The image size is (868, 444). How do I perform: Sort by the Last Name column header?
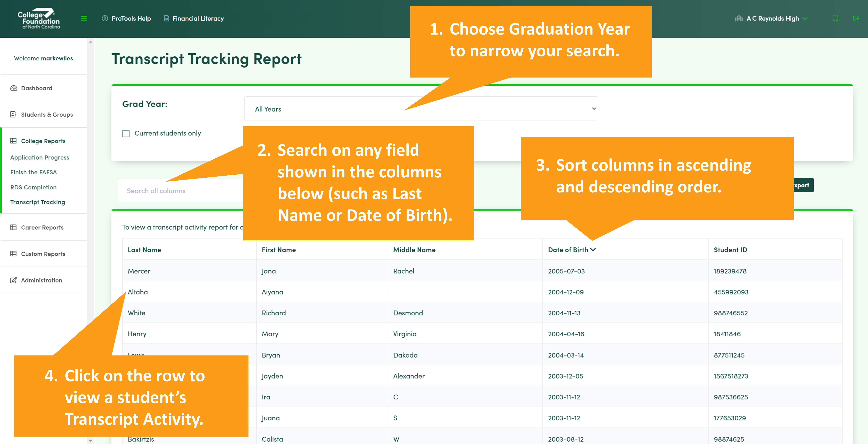click(x=144, y=250)
